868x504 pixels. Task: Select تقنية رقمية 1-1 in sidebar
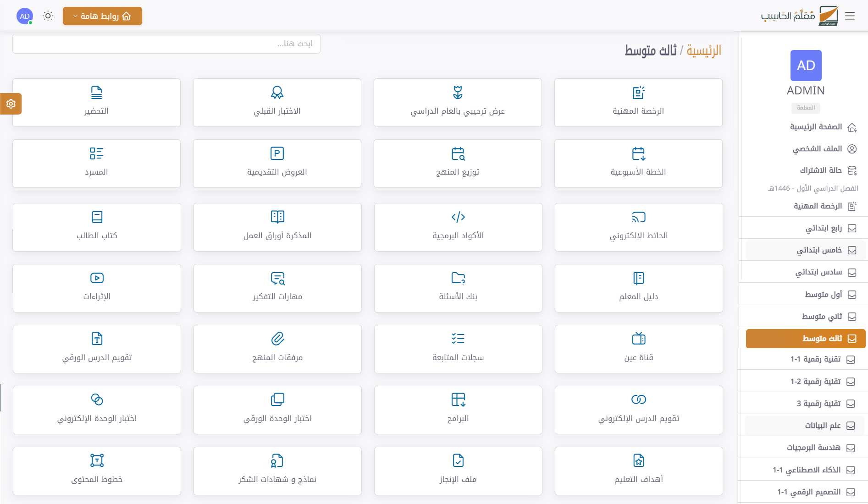coord(804,360)
